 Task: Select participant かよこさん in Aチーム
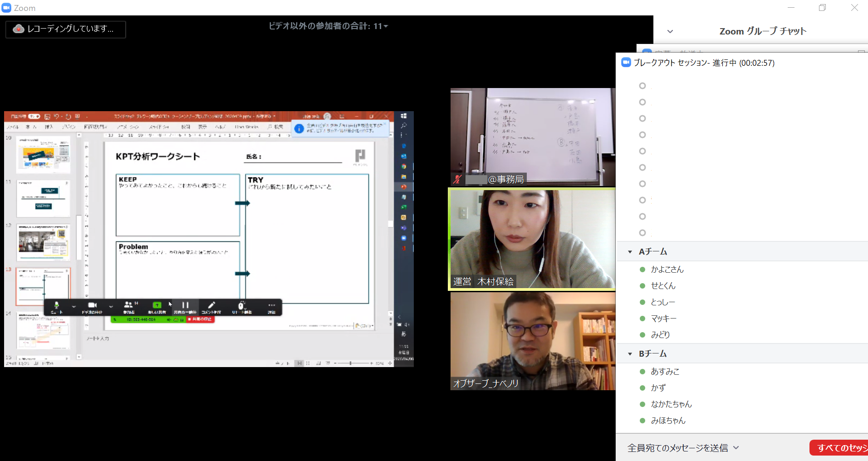click(x=667, y=270)
